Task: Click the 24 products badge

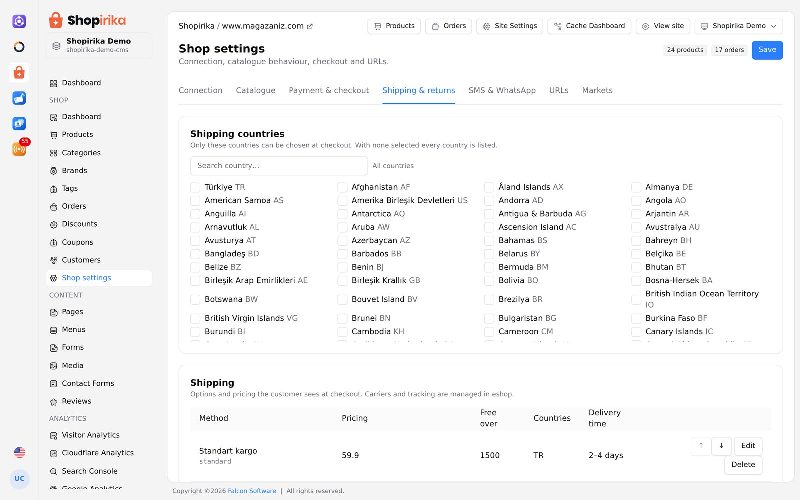Action: tap(685, 50)
